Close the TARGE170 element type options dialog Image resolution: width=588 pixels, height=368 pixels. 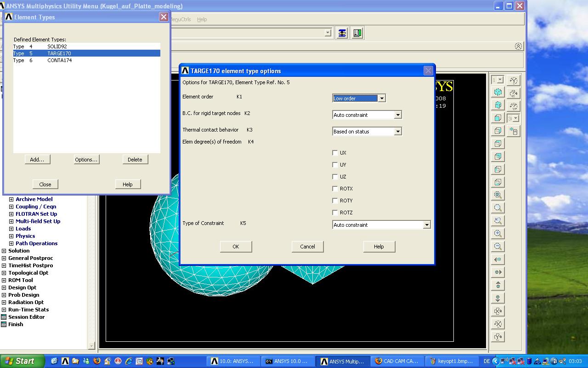(x=428, y=71)
